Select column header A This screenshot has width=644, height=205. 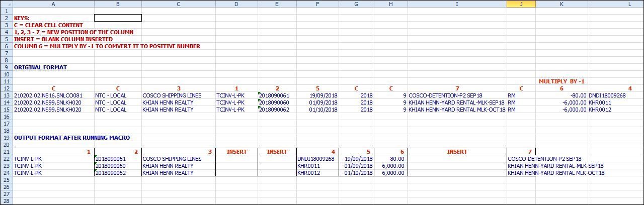(53, 4)
